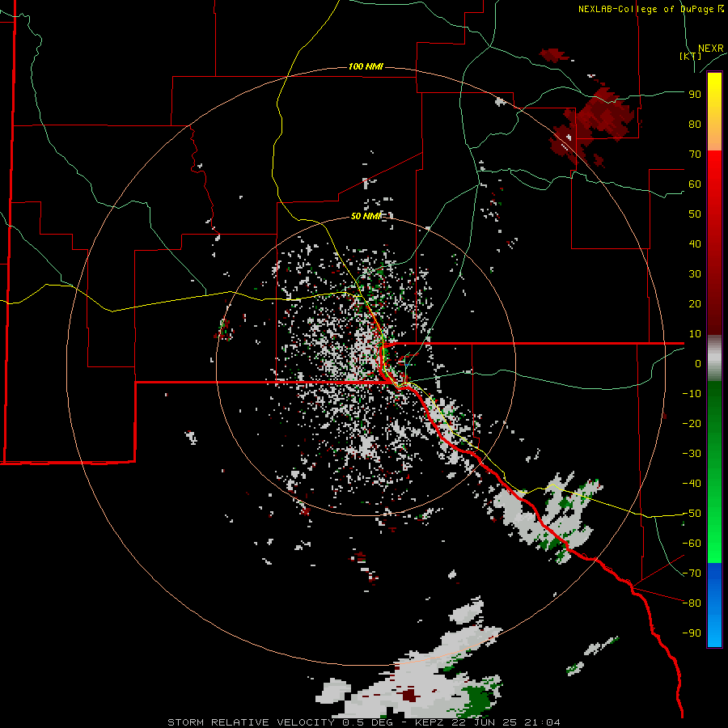Click the -60 value on the color scale
This screenshot has width=728, height=728.
click(x=692, y=544)
